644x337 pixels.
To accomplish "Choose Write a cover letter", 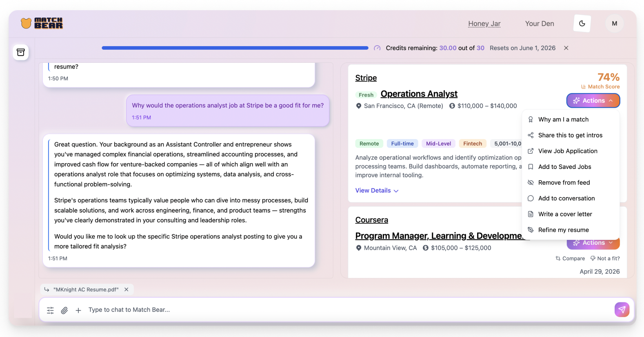I will [571, 214].
